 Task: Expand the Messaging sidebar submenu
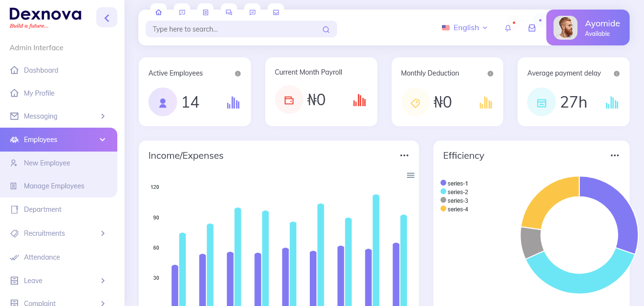click(x=102, y=116)
